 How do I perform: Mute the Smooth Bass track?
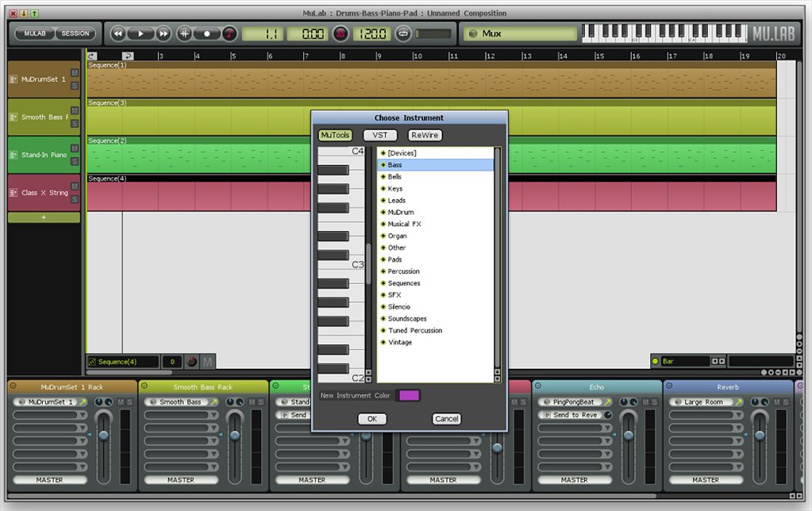(75, 111)
